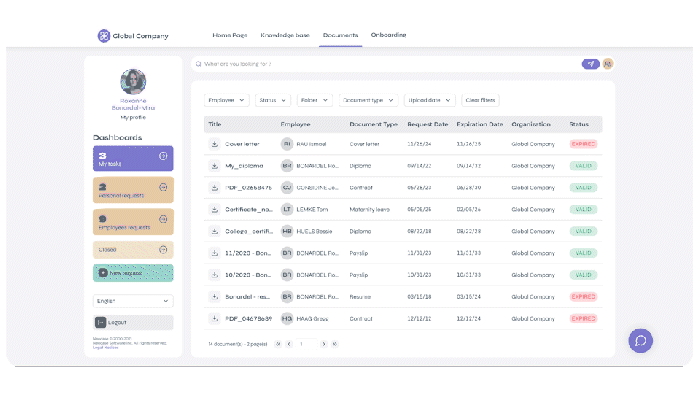
Task: Download the My_diploma document
Action: pos(215,166)
